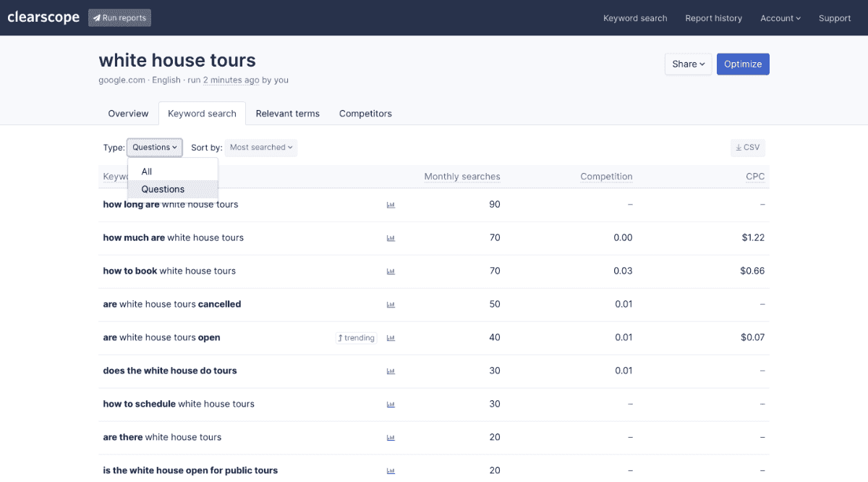Open chart icon for 'is the white house open for public tours'
Screen dimensions: 868x482
point(391,470)
